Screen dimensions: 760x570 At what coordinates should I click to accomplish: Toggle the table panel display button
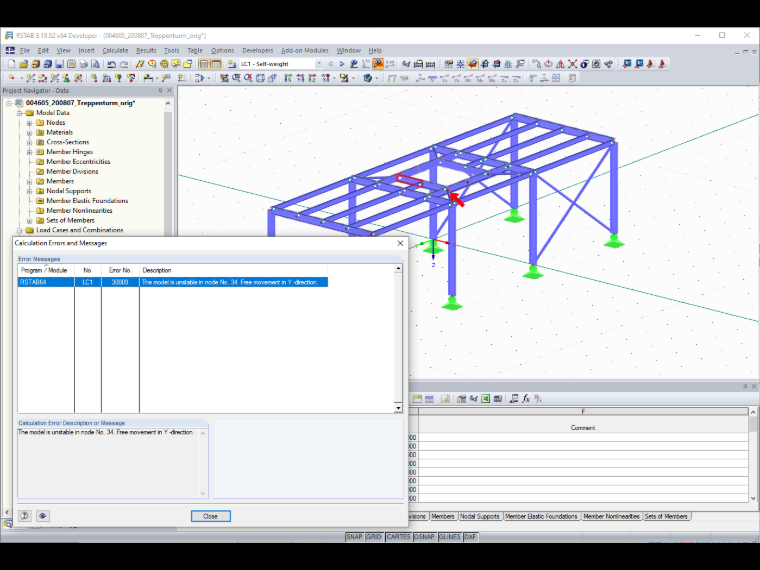pyautogui.click(x=216, y=63)
